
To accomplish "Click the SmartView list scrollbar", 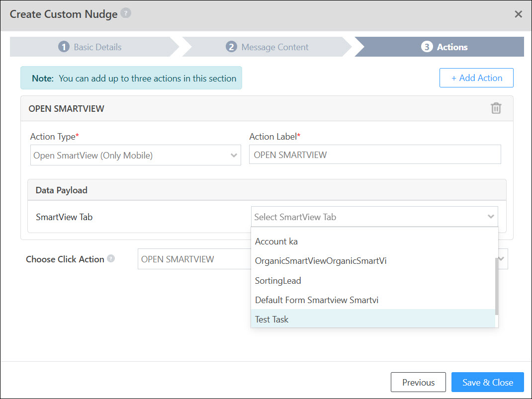I will click(x=497, y=286).
